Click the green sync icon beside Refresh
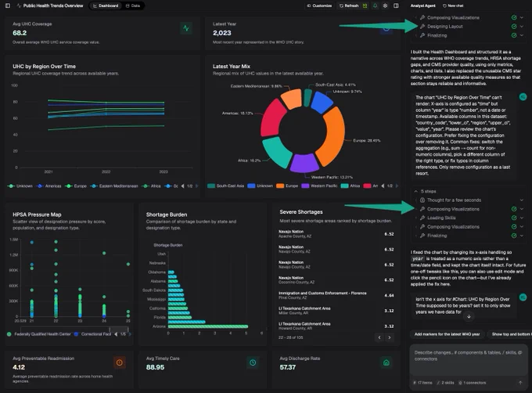 (365, 5)
